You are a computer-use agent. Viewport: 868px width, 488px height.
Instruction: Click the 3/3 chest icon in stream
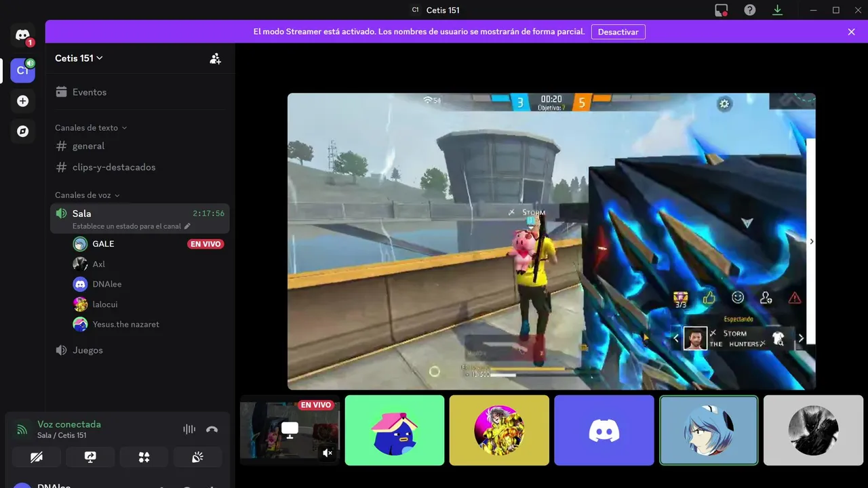[x=680, y=299]
